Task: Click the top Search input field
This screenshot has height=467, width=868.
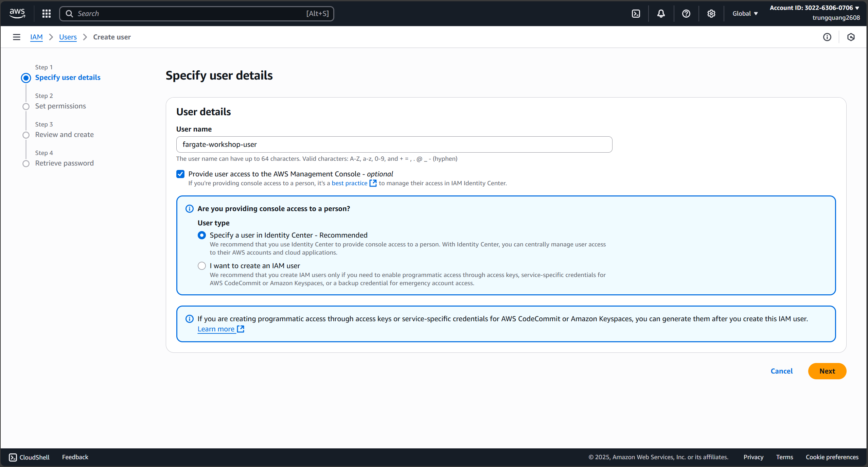Action: click(196, 14)
